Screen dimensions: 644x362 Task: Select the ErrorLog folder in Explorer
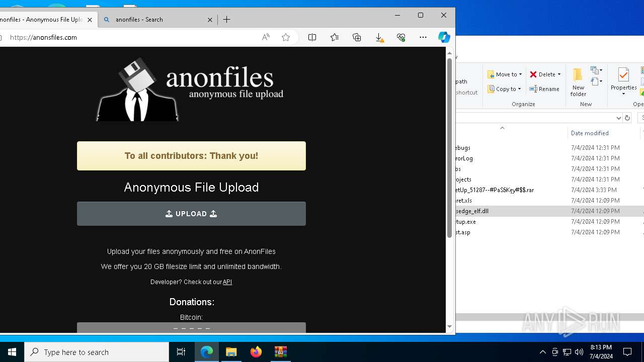[549, 158]
